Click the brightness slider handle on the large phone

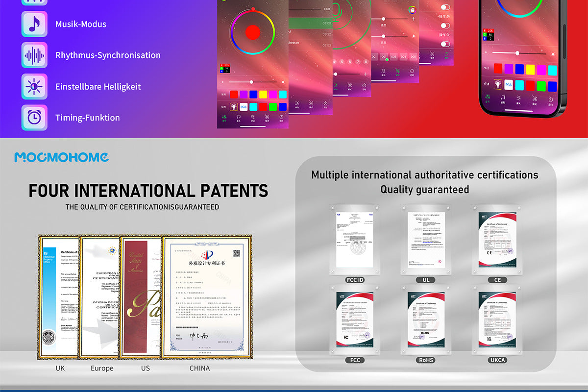click(x=517, y=52)
